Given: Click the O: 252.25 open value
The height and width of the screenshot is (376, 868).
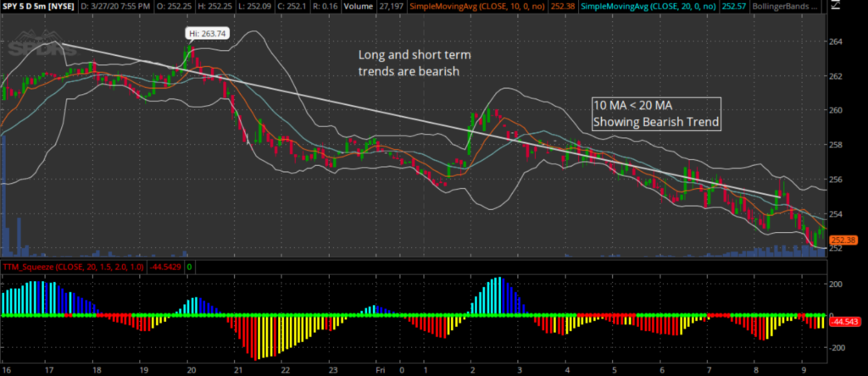Looking at the screenshot, I should coord(172,7).
